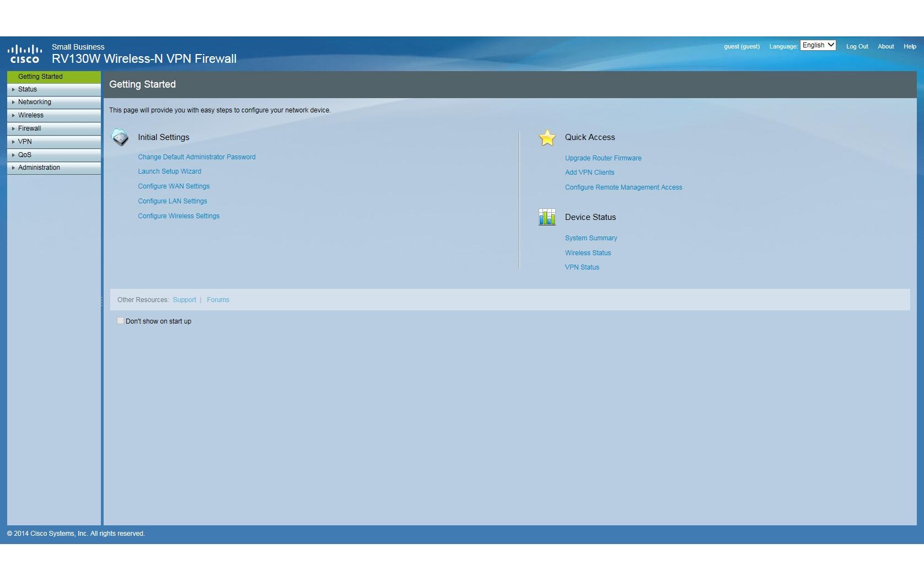924x581 pixels.
Task: Click Launch Setup Wizard link
Action: tap(170, 171)
